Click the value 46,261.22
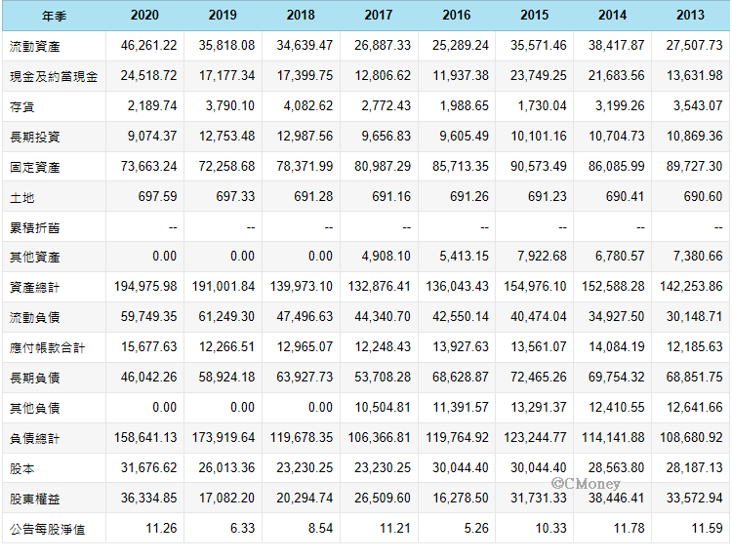This screenshot has width=732, height=560. [x=149, y=45]
